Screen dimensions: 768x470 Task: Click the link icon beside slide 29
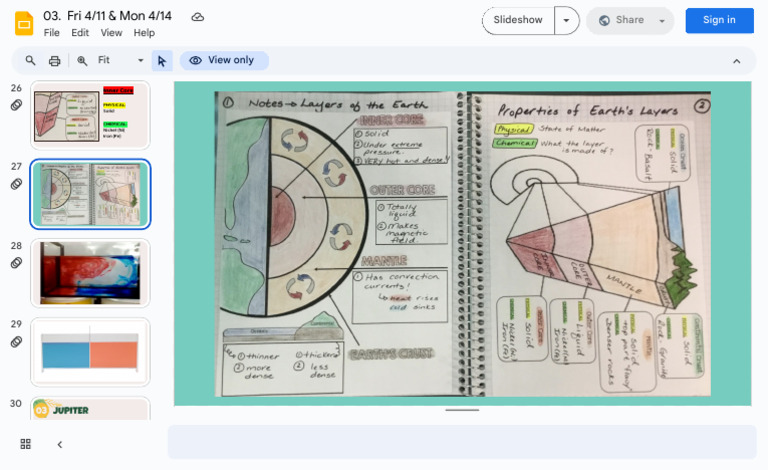[x=16, y=342]
